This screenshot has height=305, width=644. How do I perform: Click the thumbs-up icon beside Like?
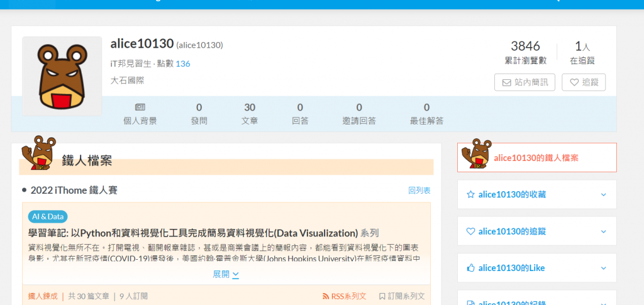coord(470,268)
